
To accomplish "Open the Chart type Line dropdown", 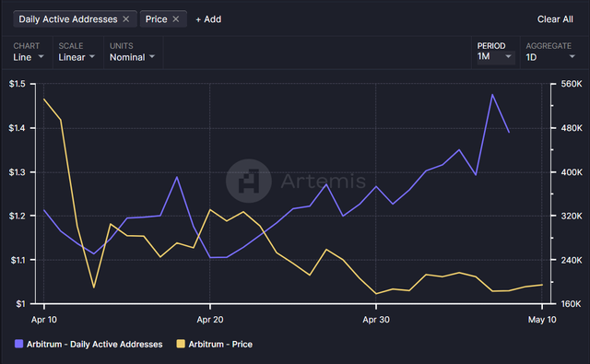I will (x=29, y=57).
